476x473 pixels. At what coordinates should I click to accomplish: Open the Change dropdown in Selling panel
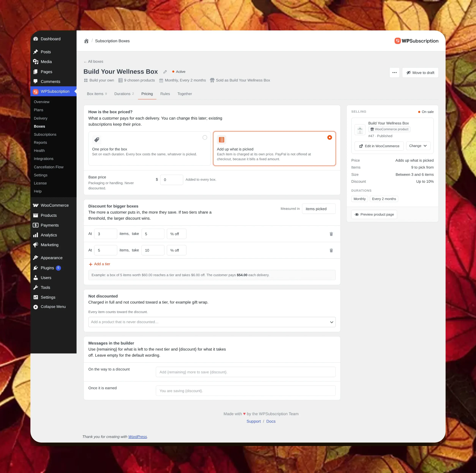coord(418,146)
